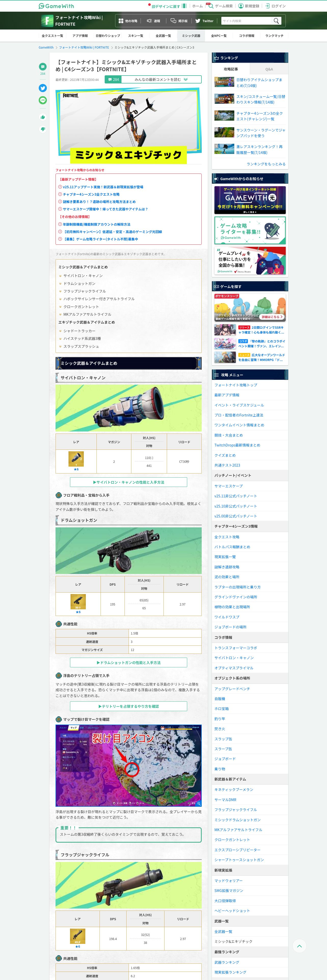327x980 pixels.
Task: Click the search magnifier icon in site search
Action: 276,21
